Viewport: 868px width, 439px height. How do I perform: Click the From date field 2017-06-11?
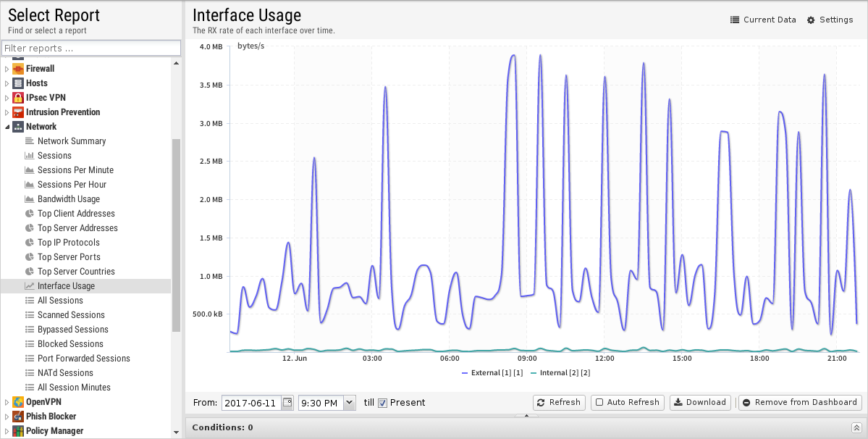pos(252,403)
